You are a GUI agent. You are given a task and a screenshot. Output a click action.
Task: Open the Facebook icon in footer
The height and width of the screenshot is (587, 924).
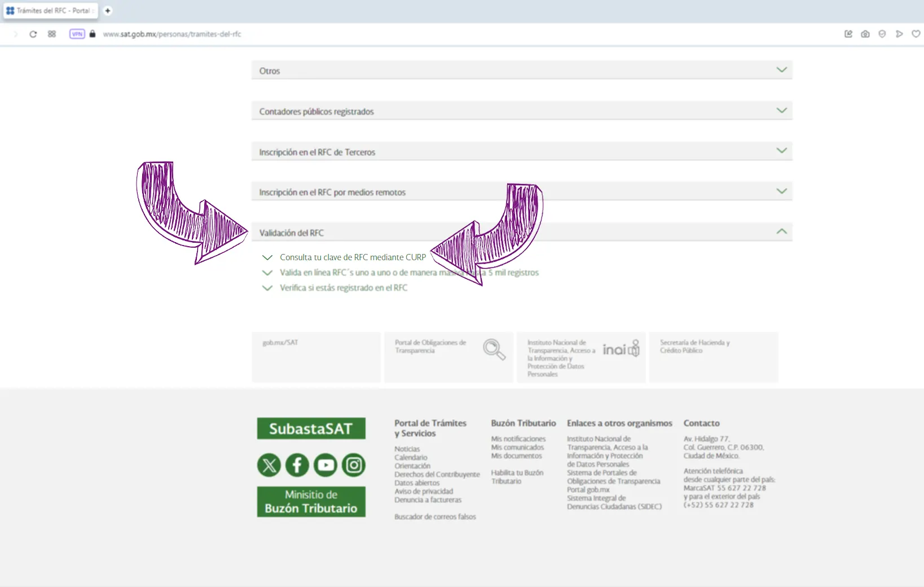pos(297,466)
